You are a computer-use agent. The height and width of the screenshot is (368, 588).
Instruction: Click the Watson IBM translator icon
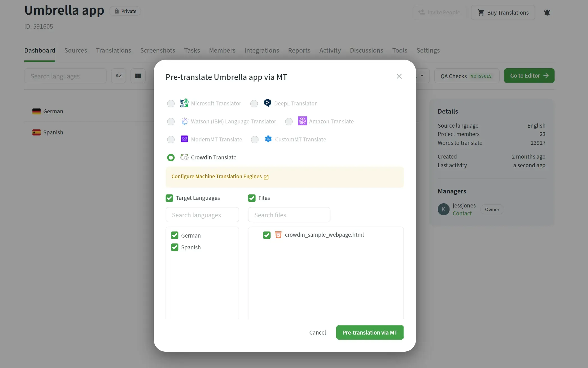pyautogui.click(x=184, y=121)
